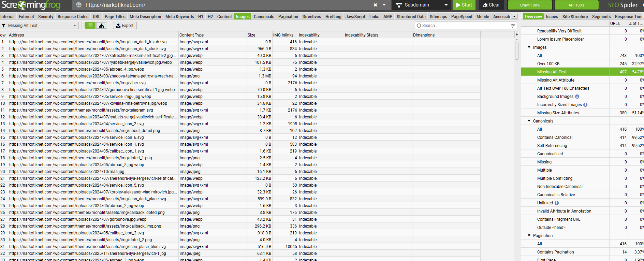Collapse the Images section in Overview
Image resolution: width=644 pixels, height=261 pixels.
[529, 47]
